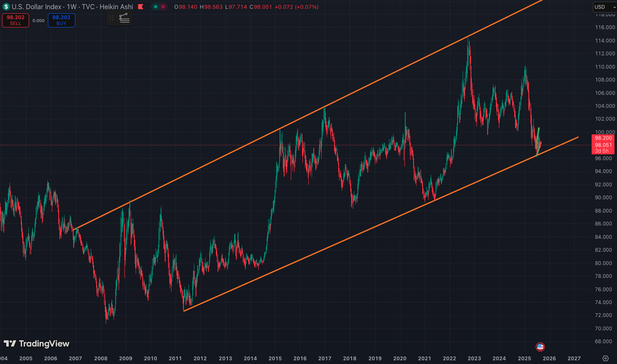Open the drawing object tree icon
Screen dimensions: 617x364
coord(124,18)
